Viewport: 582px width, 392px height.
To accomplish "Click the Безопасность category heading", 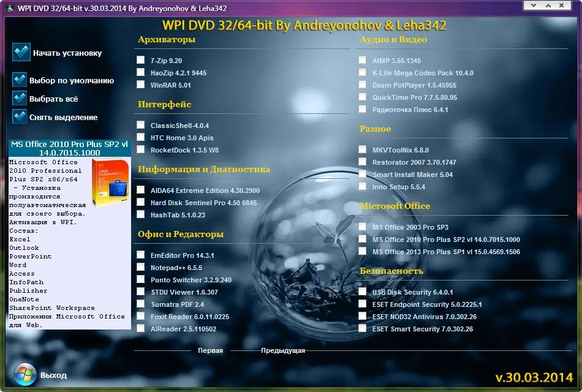I will click(391, 271).
